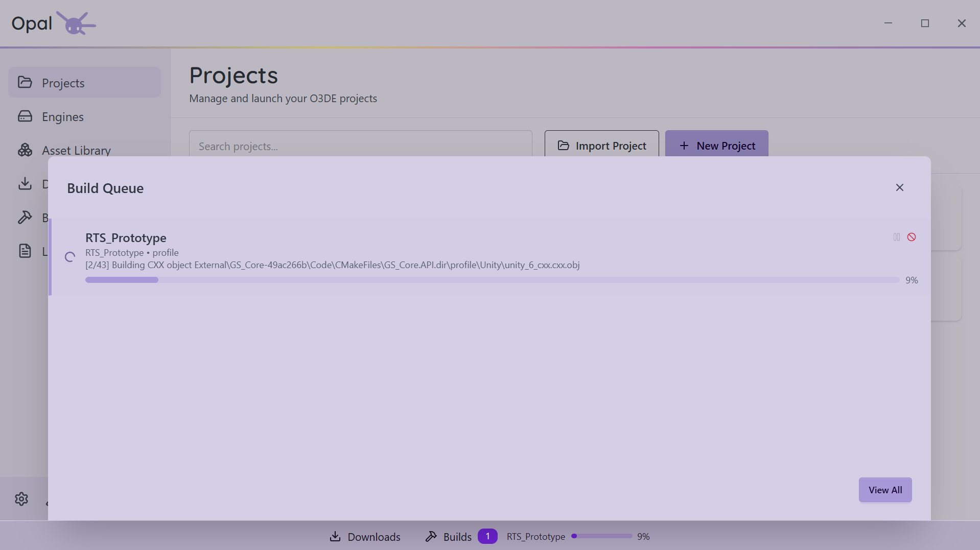The width and height of the screenshot is (980, 550).
Task: Click the hammer builds icon in the sidebar
Action: [25, 218]
